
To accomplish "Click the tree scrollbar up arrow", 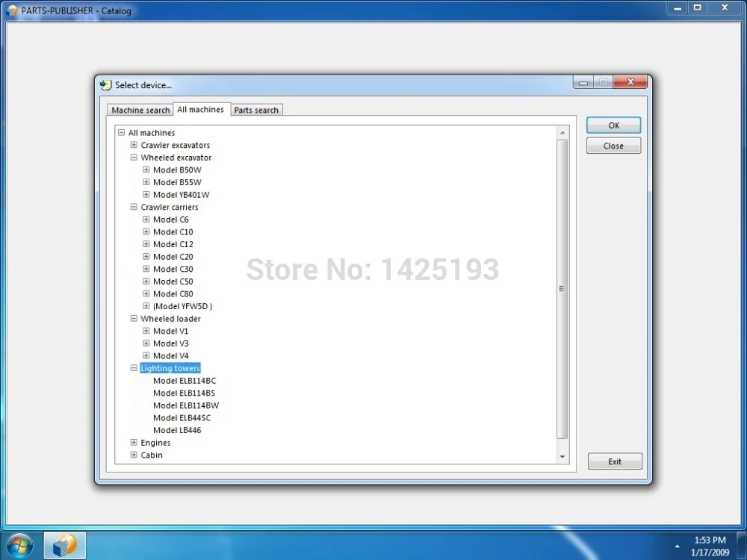I will click(x=562, y=132).
